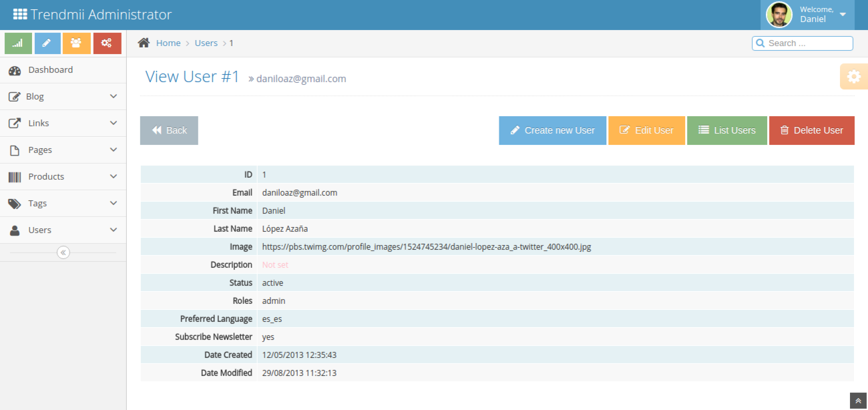Expand the Blog menu chevron
The width and height of the screenshot is (868, 410).
pos(114,97)
